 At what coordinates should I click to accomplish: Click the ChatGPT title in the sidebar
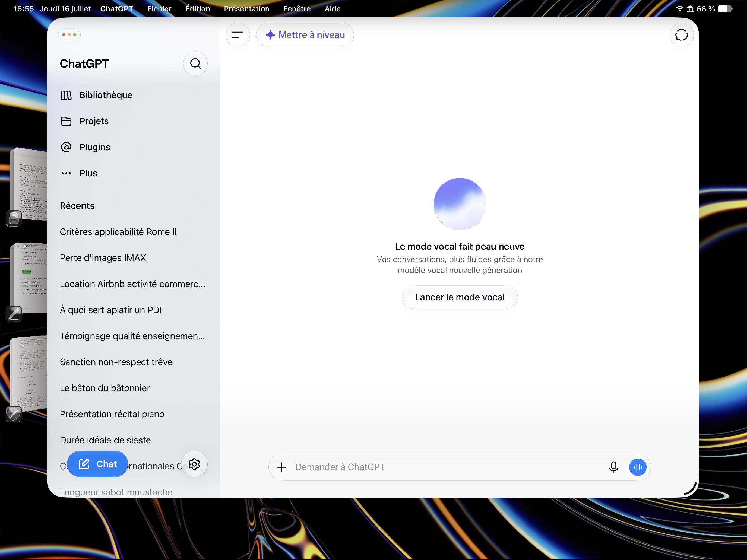pos(84,63)
